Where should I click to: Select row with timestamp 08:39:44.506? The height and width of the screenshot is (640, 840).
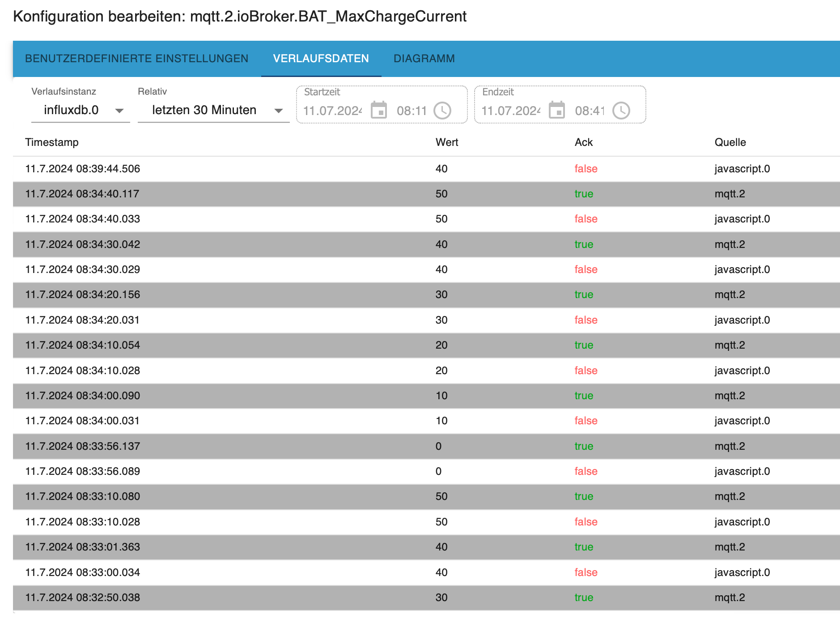tap(426, 169)
